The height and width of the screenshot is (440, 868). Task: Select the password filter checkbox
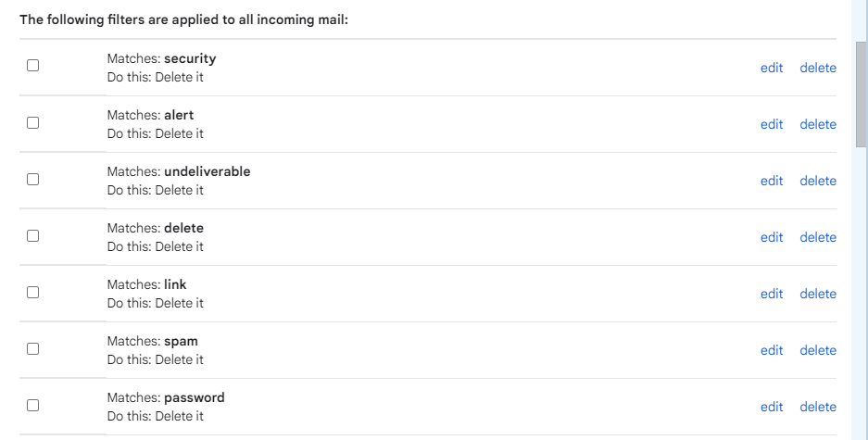pos(33,405)
